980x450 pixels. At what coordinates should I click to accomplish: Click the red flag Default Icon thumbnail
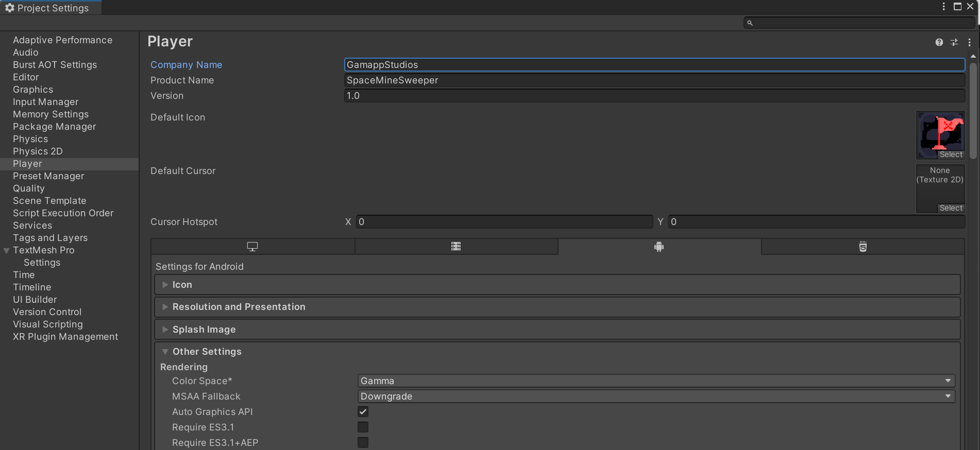940,135
